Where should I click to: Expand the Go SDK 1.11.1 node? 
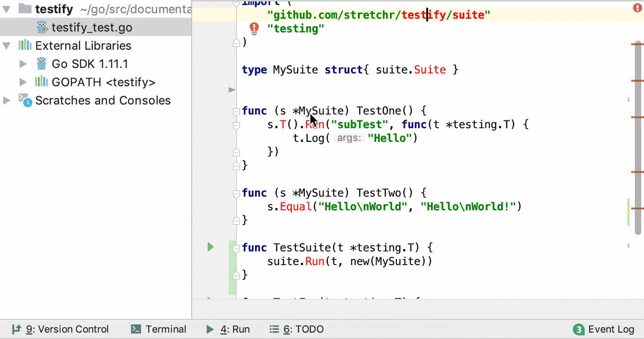24,63
